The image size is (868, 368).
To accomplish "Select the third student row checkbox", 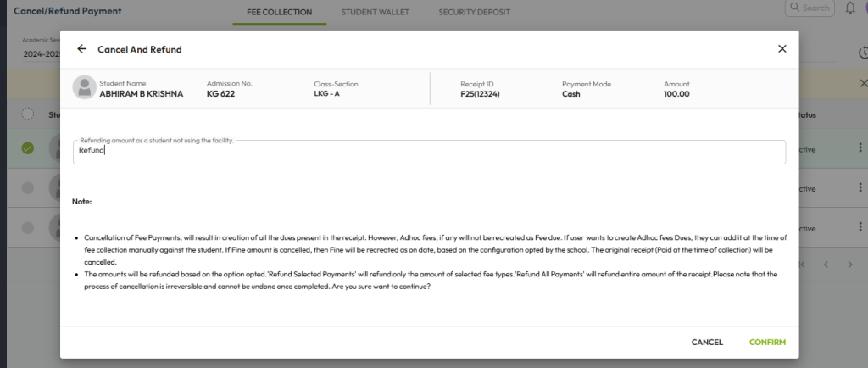I will (x=27, y=228).
